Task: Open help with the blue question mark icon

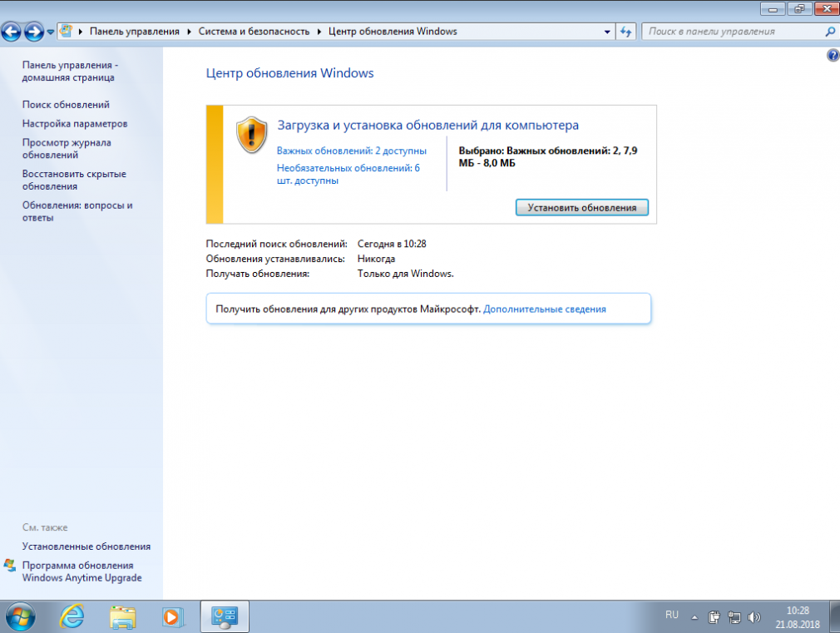Action: [833, 55]
